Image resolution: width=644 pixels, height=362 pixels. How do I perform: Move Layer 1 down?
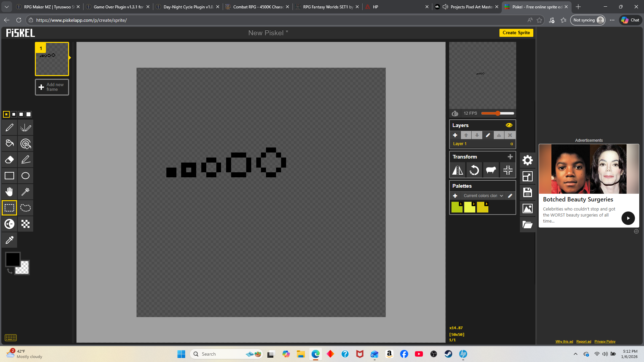coord(477,135)
